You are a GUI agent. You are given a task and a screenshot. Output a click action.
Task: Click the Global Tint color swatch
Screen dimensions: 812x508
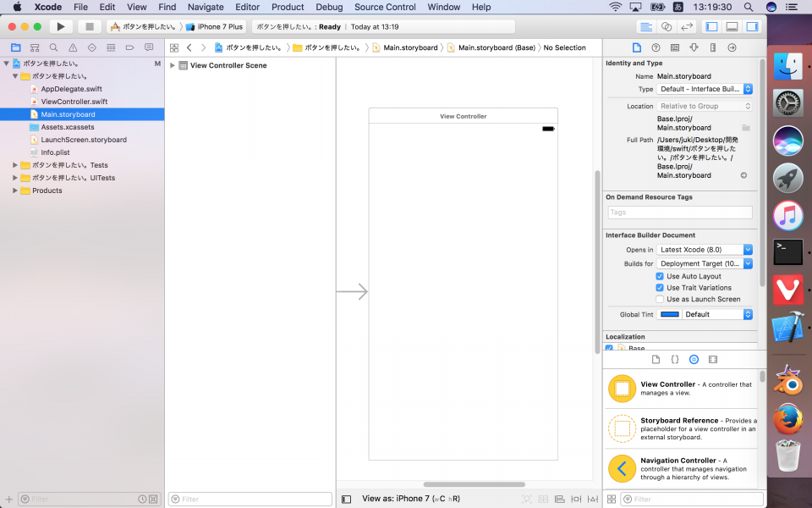[x=669, y=314]
